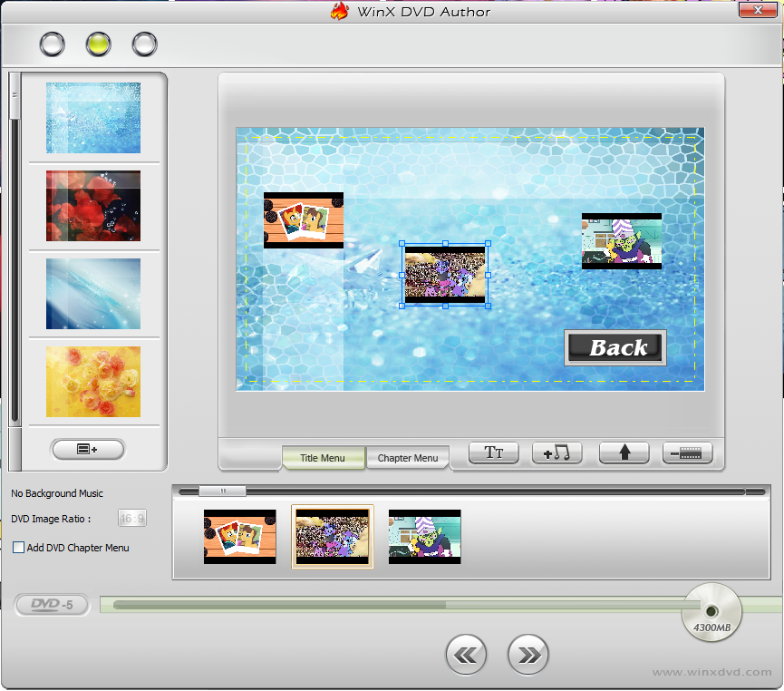
Task: Select the blue wave background template
Action: pyautogui.click(x=93, y=294)
